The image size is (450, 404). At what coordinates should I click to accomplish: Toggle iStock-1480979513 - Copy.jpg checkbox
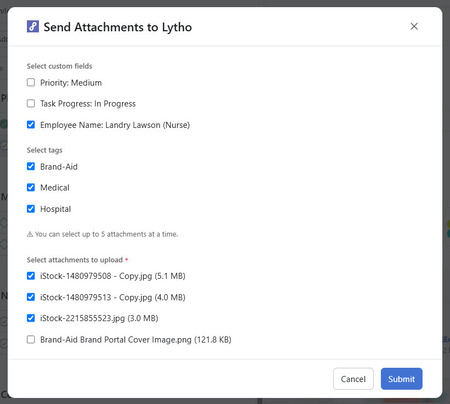click(x=31, y=297)
